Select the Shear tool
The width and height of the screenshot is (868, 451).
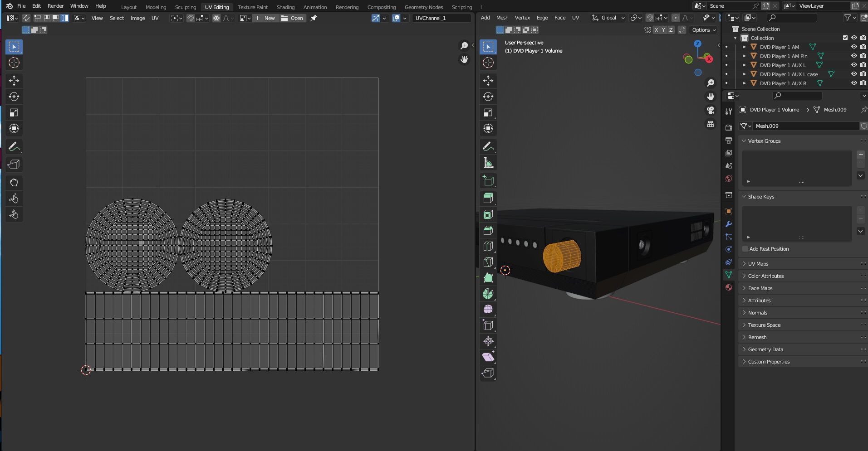[488, 357]
